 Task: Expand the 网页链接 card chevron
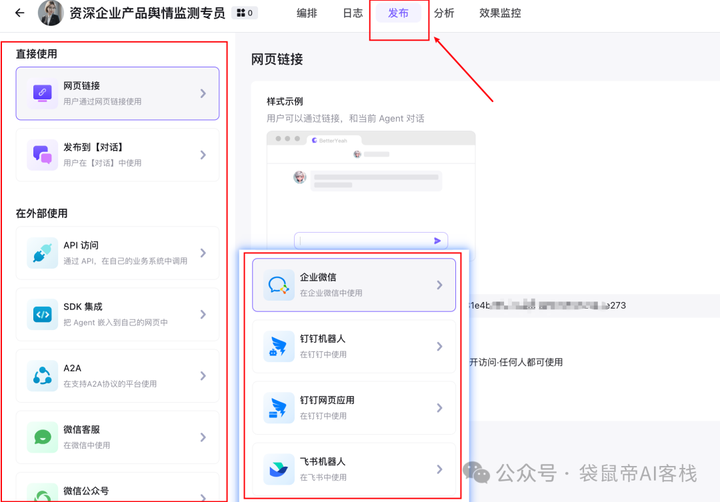203,93
